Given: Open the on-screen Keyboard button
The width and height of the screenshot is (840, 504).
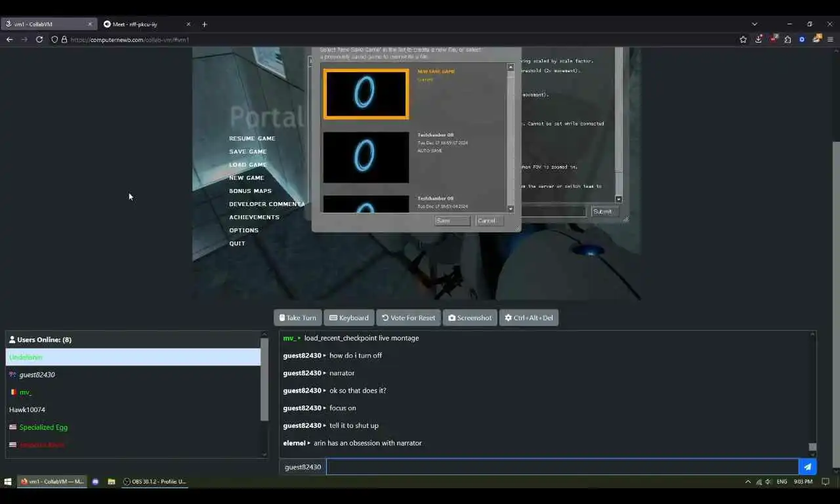Looking at the screenshot, I should pyautogui.click(x=349, y=318).
